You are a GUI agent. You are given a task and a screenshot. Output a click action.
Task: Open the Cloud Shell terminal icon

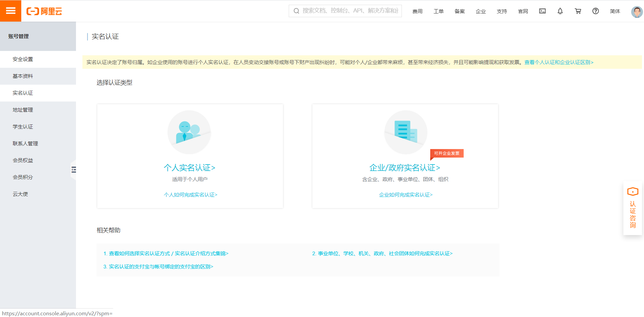tap(542, 11)
